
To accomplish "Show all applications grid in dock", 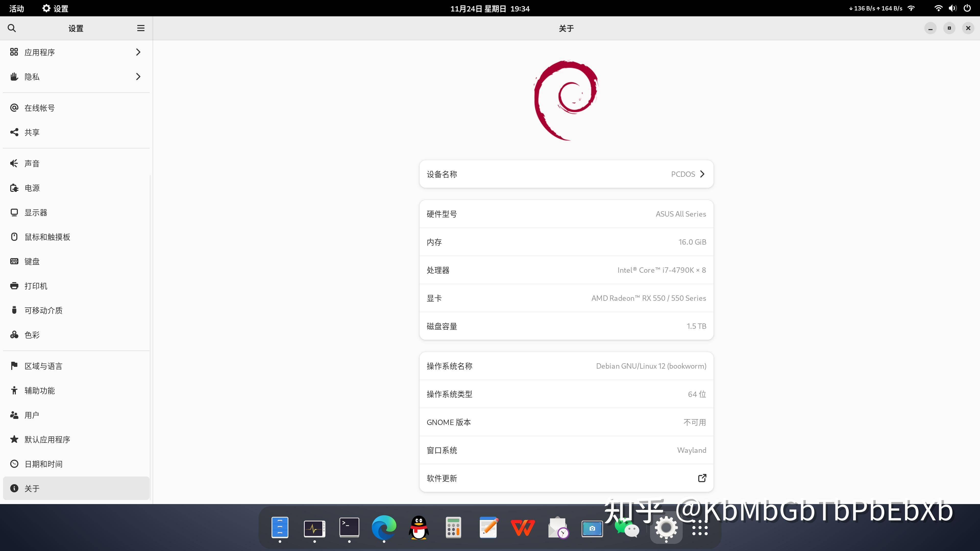I will coord(700,528).
